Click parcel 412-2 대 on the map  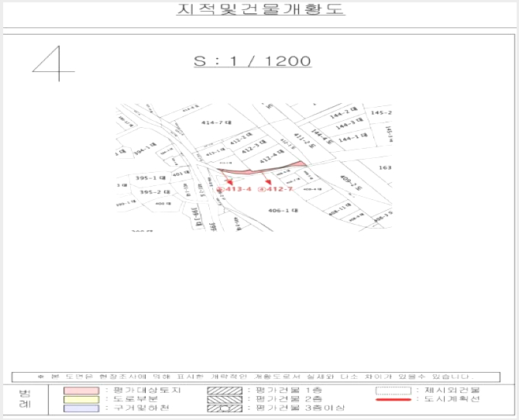241,138
